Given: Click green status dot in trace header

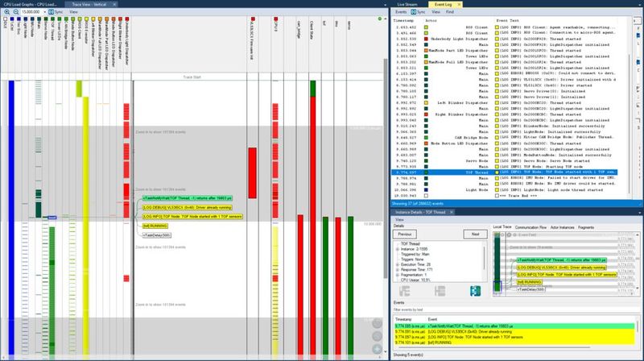Looking at the screenshot, I should point(379,19).
